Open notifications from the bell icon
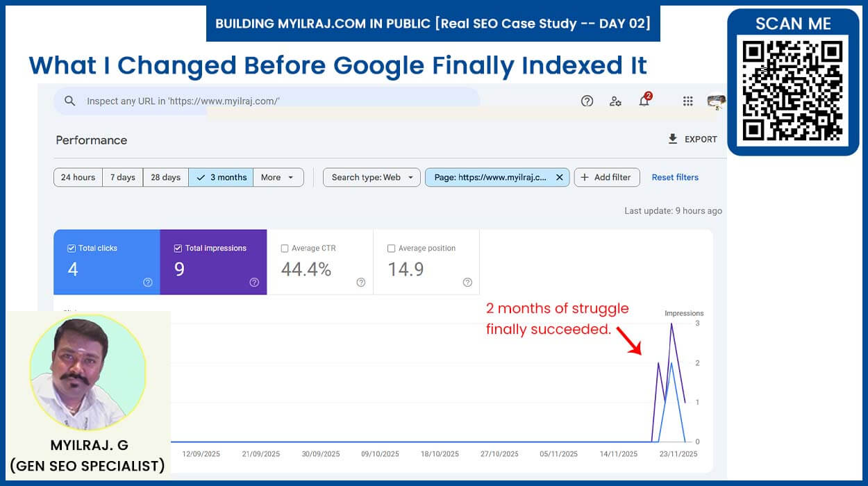 (642, 102)
